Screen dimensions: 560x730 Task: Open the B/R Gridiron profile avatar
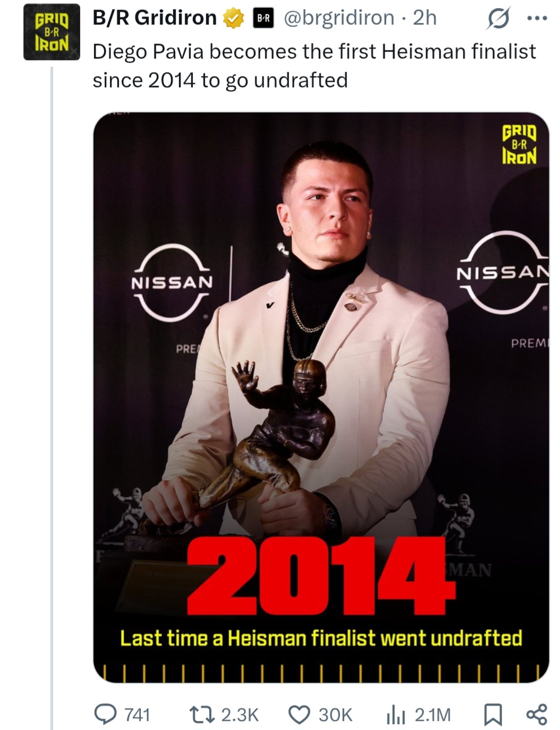point(52,32)
